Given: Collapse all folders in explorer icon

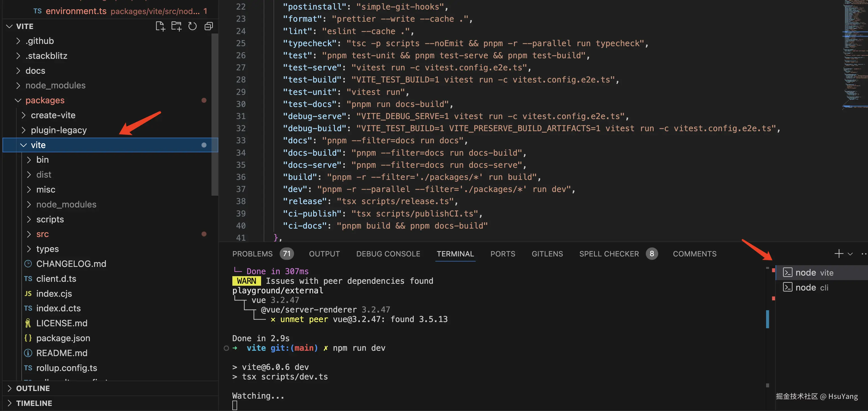Looking at the screenshot, I should click(x=209, y=26).
